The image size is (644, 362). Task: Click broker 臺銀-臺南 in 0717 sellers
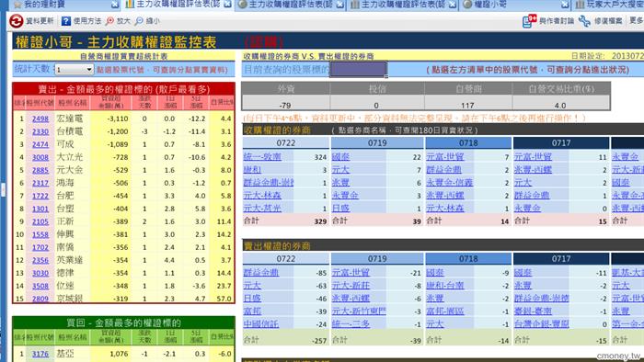(x=533, y=311)
